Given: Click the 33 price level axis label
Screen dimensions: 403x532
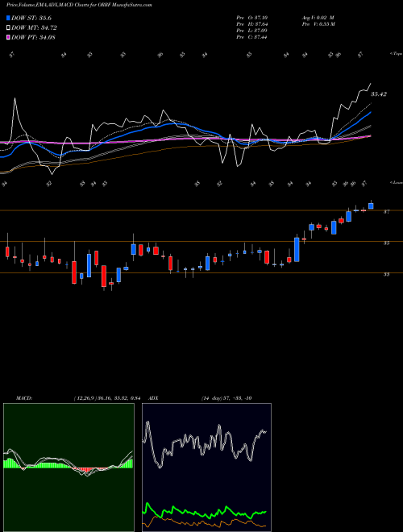Looking at the screenshot, I should coord(386,274).
